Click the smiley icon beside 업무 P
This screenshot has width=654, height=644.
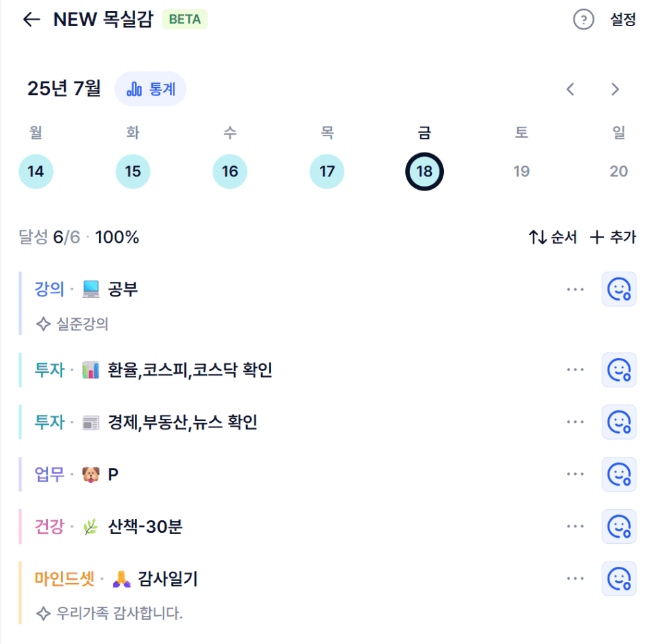[x=619, y=474]
